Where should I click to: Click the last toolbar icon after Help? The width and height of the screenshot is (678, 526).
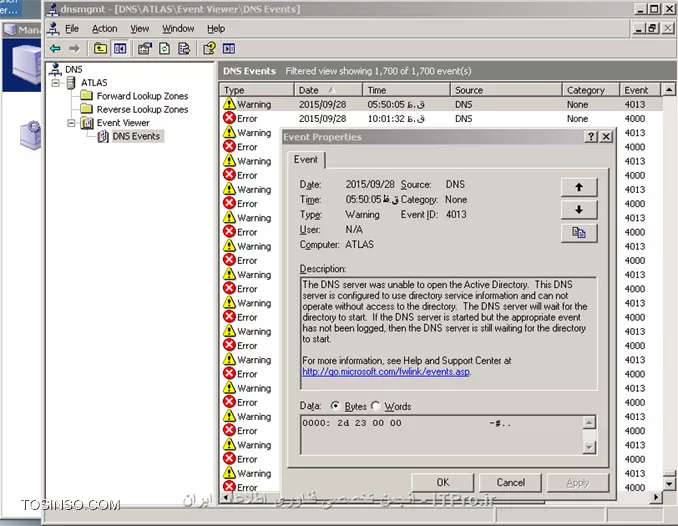tap(229, 48)
